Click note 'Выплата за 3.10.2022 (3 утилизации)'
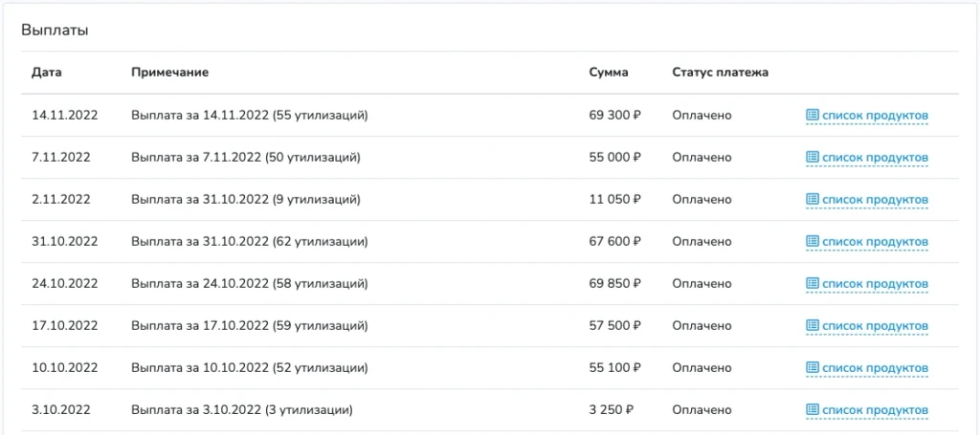980x435 pixels. pos(242,411)
